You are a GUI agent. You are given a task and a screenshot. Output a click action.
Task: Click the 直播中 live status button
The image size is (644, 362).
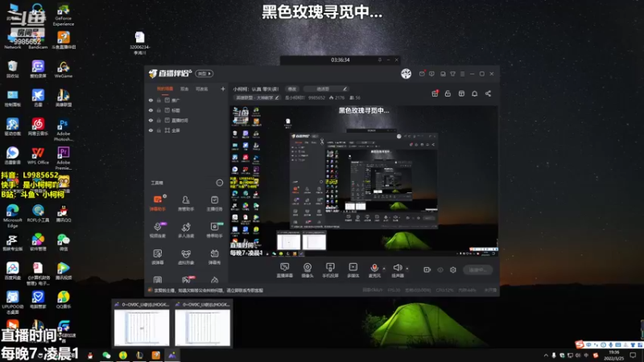tap(477, 269)
